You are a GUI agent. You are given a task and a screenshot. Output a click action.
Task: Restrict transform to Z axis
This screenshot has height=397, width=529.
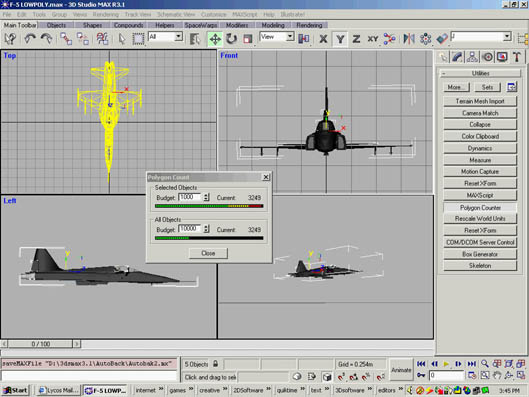coord(356,39)
